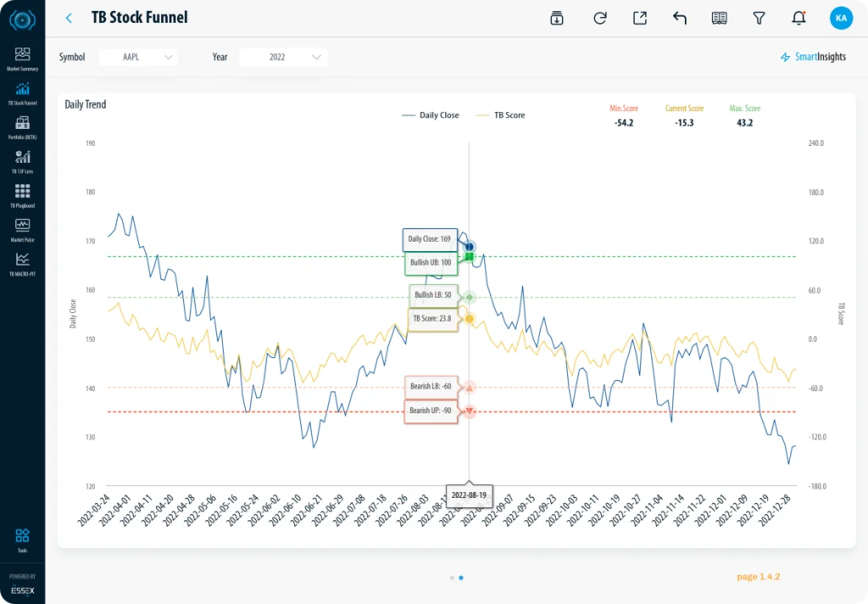Image resolution: width=868 pixels, height=604 pixels.
Task: Expand the Symbol AAPL dropdown
Action: (x=138, y=57)
